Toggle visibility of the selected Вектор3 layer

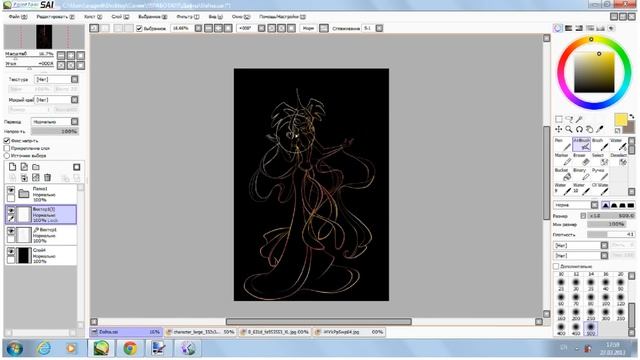tap(11, 211)
